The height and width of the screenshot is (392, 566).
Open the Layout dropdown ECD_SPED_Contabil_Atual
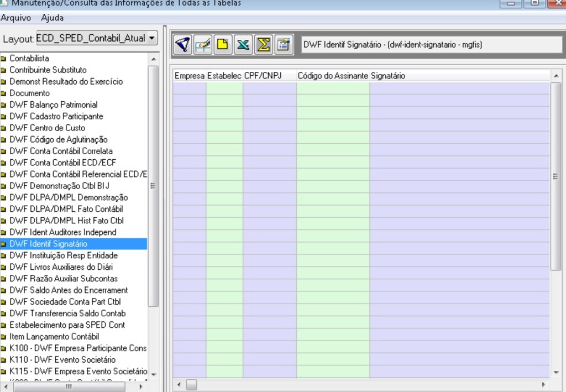[97, 38]
